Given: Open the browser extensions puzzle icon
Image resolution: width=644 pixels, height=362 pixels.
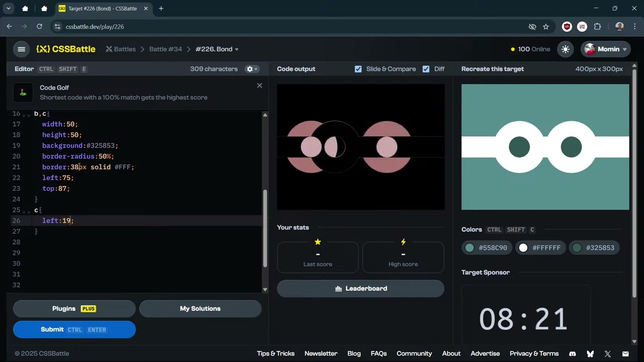Looking at the screenshot, I should coord(597,27).
